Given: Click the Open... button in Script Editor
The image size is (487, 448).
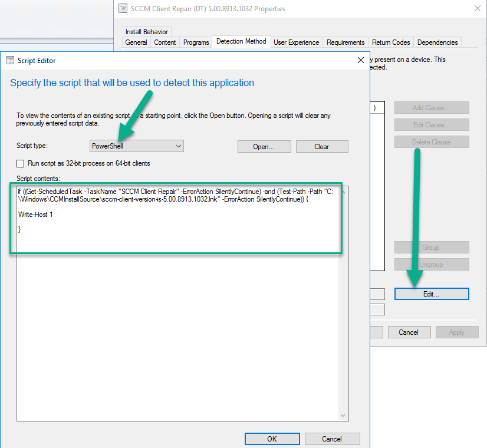Looking at the screenshot, I should (x=264, y=147).
